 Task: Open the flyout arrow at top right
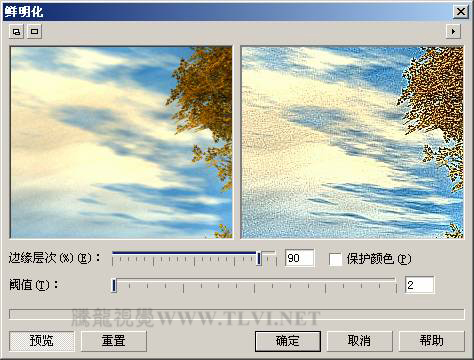453,32
